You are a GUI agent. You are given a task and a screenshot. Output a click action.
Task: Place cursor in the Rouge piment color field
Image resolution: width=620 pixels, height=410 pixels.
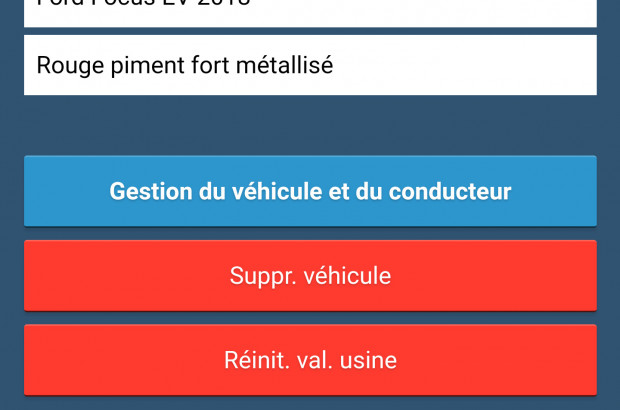click(310, 66)
